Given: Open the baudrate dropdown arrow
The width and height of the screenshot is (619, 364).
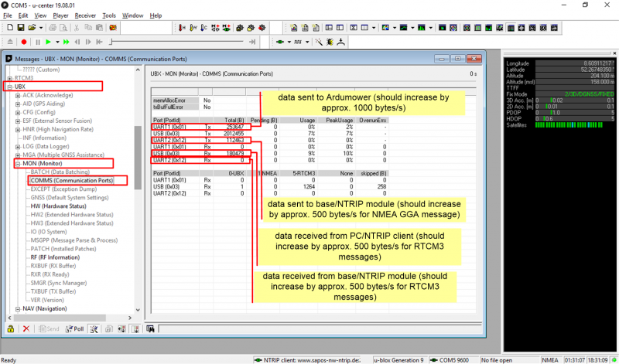Looking at the screenshot, I should 307,42.
